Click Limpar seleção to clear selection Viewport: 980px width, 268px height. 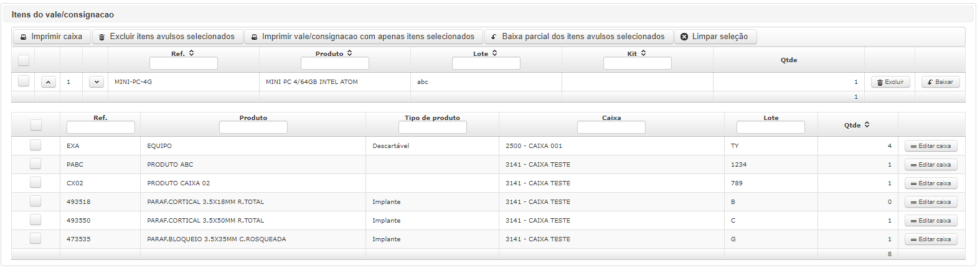[x=715, y=37]
